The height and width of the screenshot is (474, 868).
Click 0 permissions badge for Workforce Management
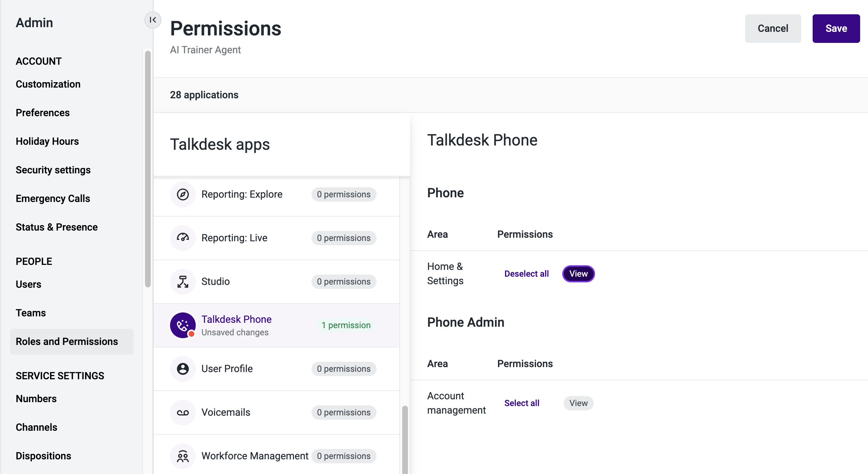pyautogui.click(x=344, y=456)
